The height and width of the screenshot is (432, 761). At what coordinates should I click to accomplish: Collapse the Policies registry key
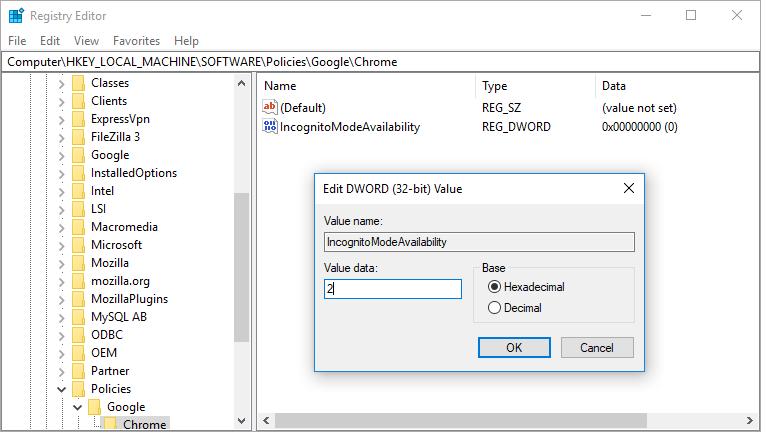tap(61, 389)
